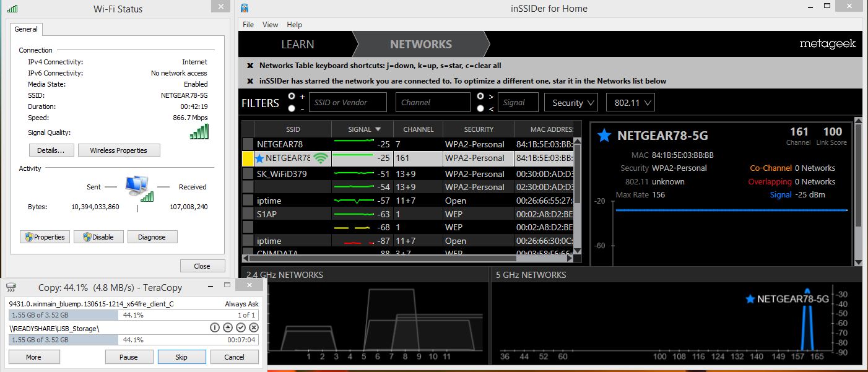Click the green Wi-Fi connected icon in table

tap(320, 158)
